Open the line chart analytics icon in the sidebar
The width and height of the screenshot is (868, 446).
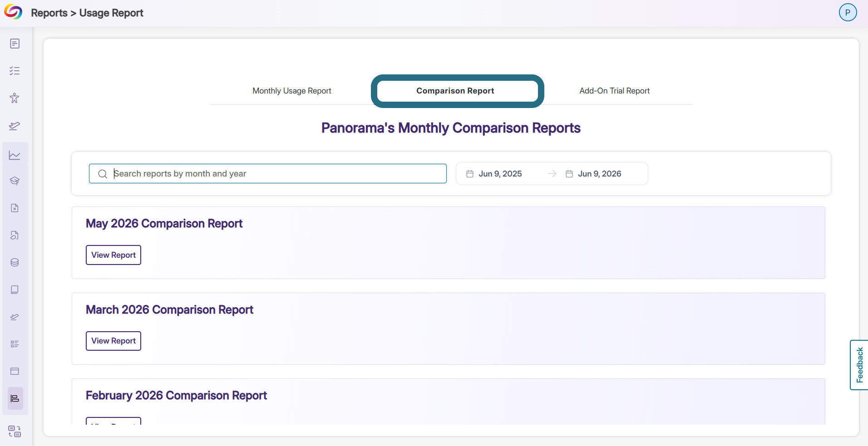click(15, 155)
